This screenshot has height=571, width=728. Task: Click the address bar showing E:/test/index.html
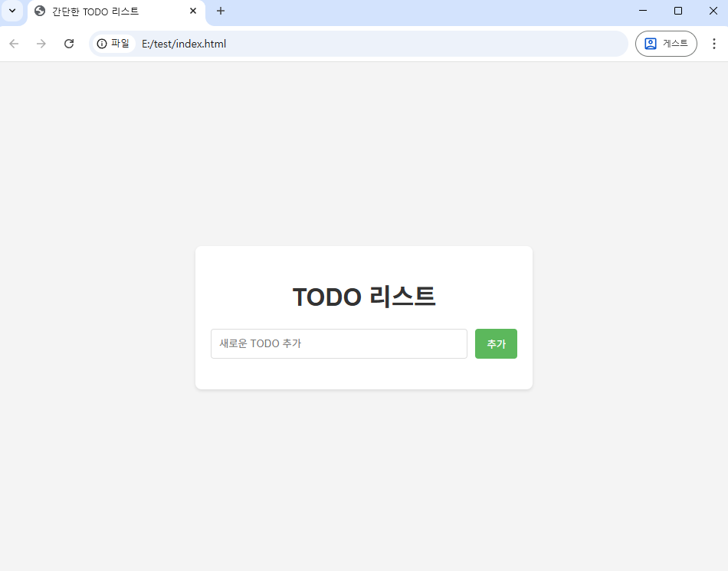tap(358, 44)
